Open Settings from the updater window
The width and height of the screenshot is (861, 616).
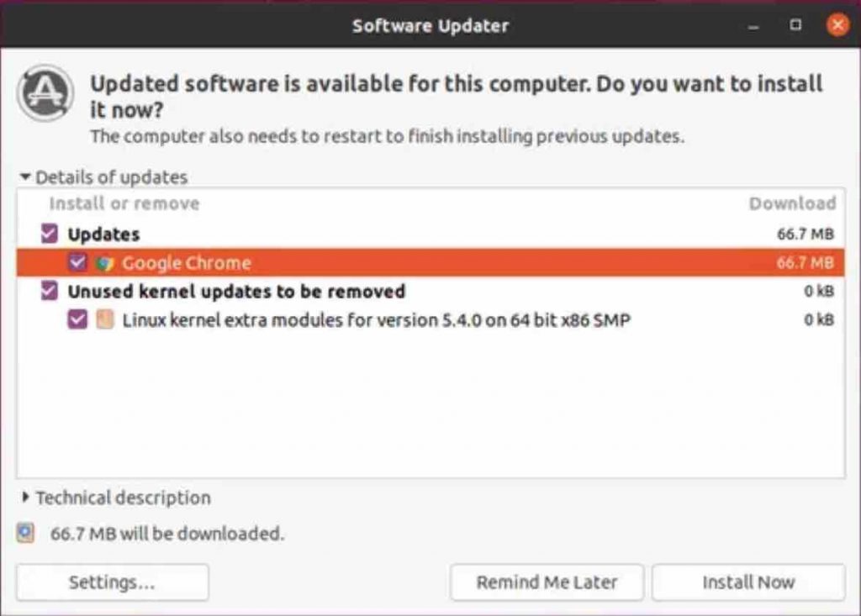coord(112,582)
